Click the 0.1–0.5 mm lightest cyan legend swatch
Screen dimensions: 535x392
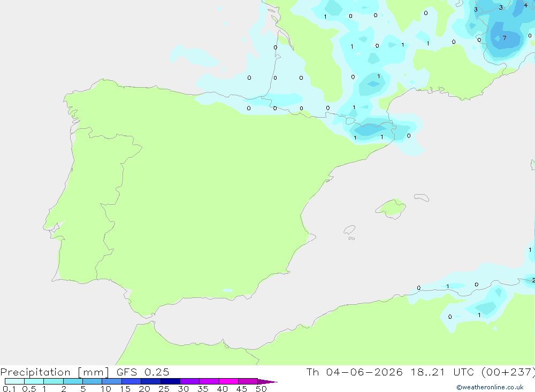(14, 381)
